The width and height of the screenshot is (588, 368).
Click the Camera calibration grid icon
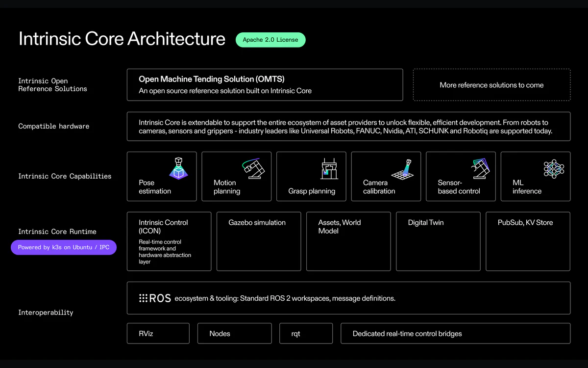403,168
